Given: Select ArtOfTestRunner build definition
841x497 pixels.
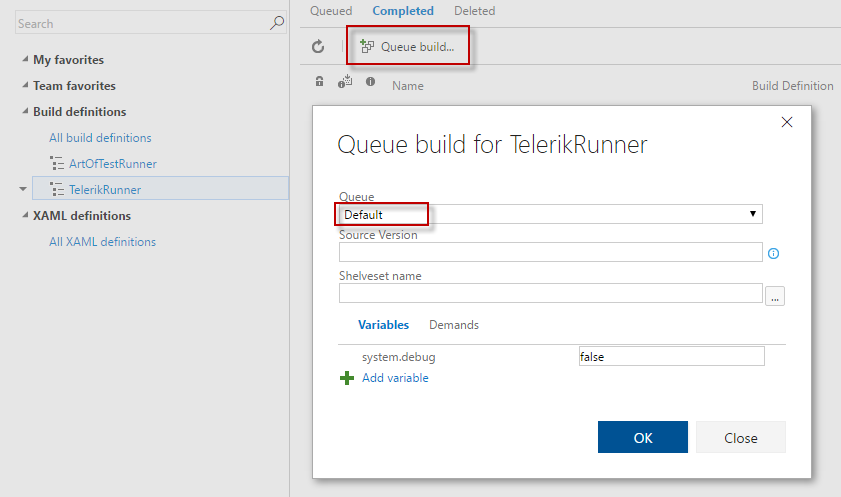Looking at the screenshot, I should (113, 164).
